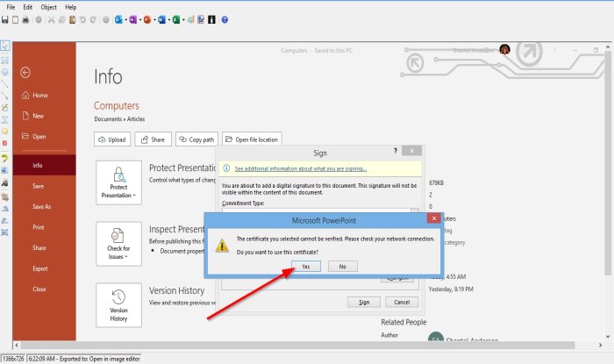Click the Undo icon
The width and height of the screenshot is (614, 364).
[x=82, y=19]
